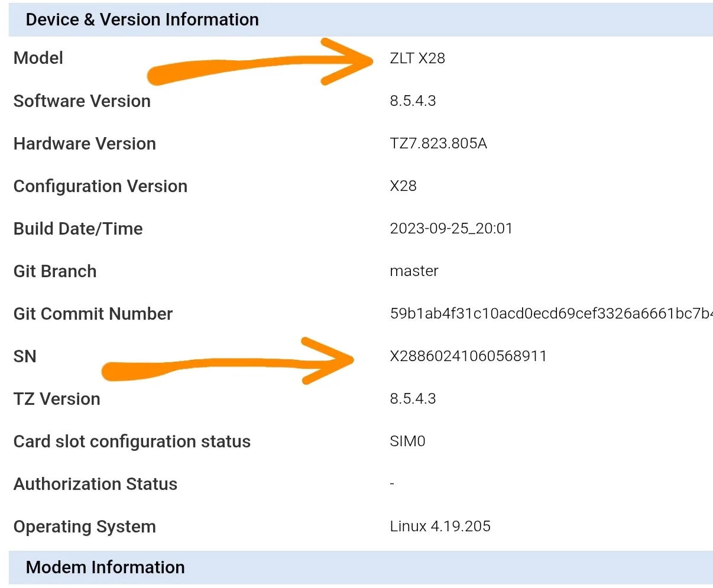Click the TZ Version row's 8.5.4.3 value
This screenshot has width=713, height=588.
(x=413, y=399)
